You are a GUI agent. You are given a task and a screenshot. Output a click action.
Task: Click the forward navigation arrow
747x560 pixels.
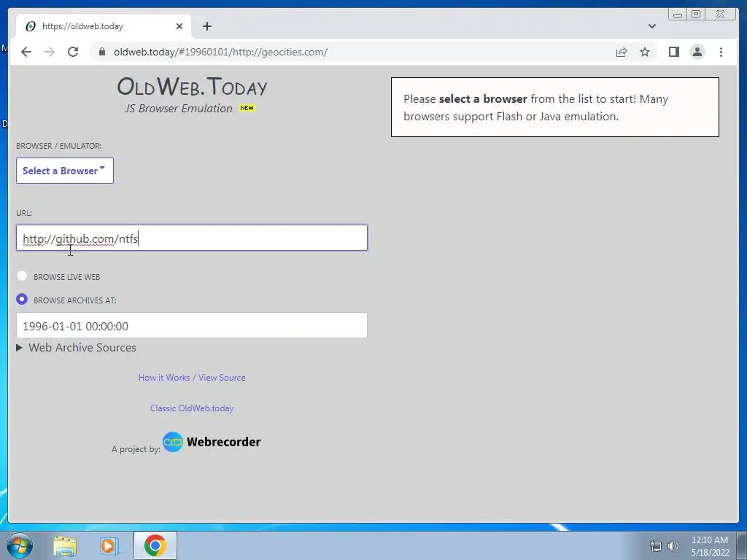(x=50, y=52)
